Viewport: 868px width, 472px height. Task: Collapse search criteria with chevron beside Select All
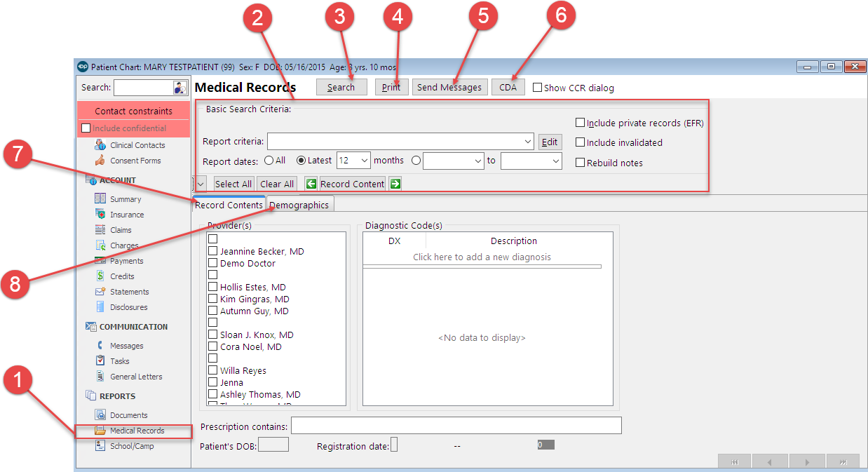pos(201,184)
